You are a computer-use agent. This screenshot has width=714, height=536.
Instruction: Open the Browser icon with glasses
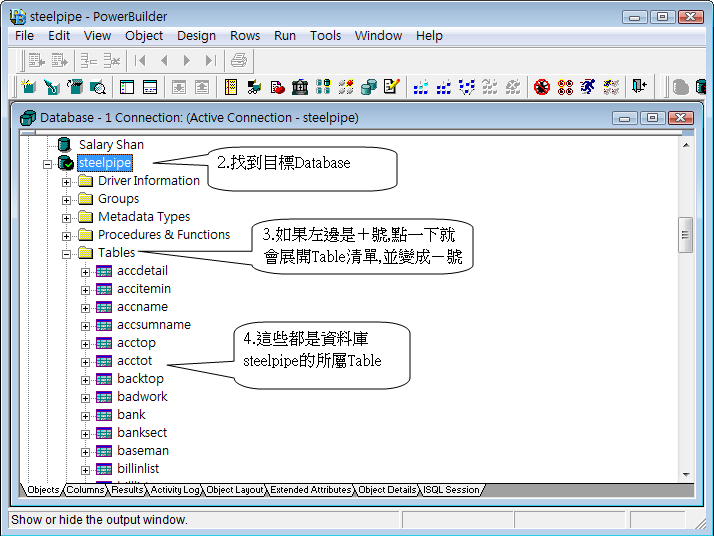(x=254, y=87)
